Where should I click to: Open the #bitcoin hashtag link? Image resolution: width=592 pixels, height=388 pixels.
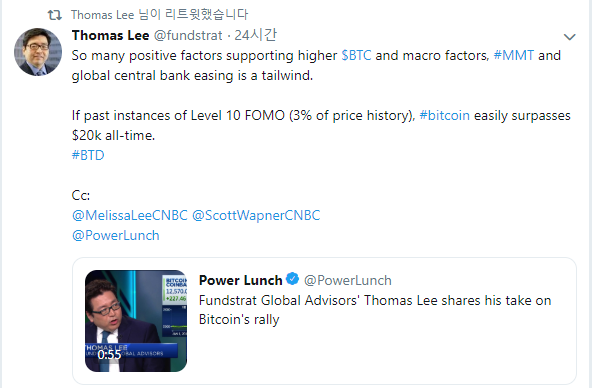[x=445, y=115]
